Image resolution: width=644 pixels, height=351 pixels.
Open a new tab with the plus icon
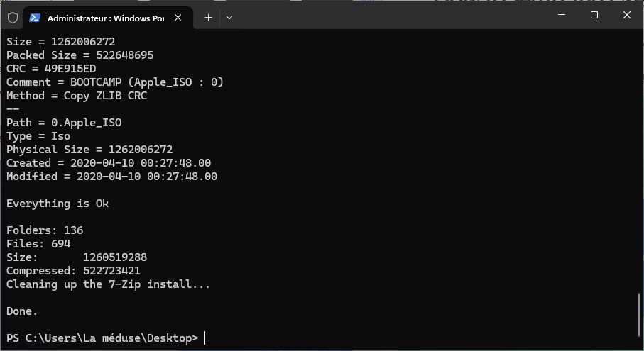pos(208,18)
